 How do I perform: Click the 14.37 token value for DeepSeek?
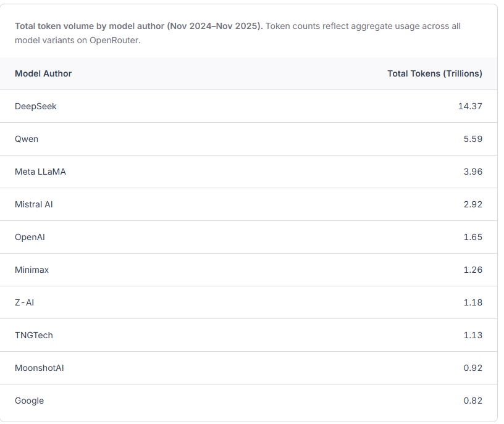(x=469, y=106)
